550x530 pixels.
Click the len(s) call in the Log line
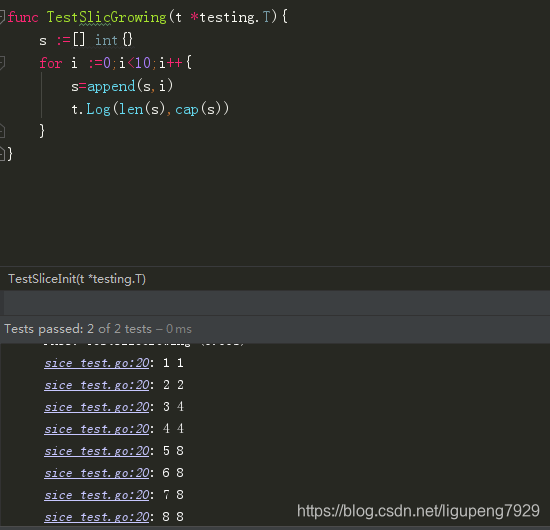coord(142,109)
